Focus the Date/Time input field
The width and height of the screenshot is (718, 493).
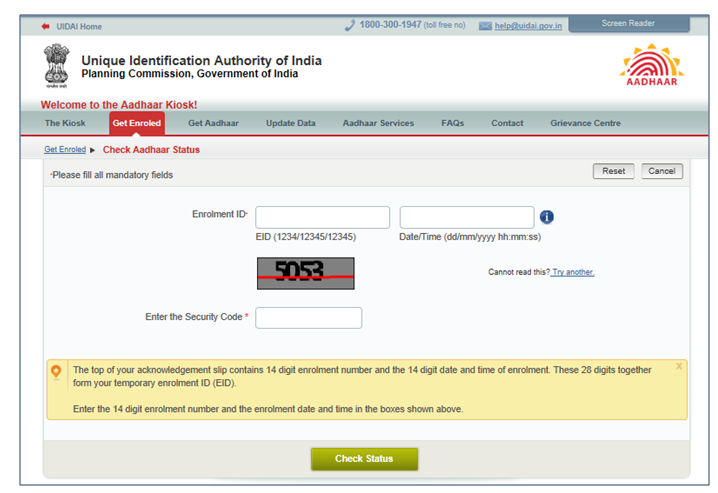(x=467, y=217)
